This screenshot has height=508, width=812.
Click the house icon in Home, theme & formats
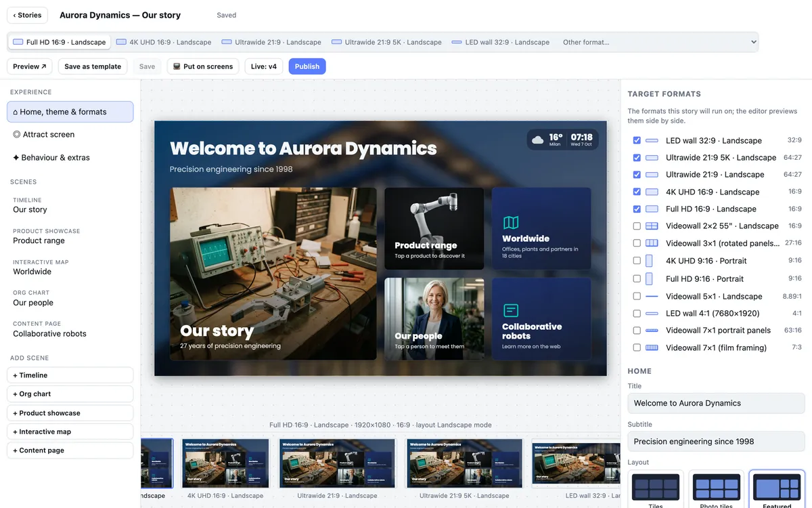[x=16, y=112]
